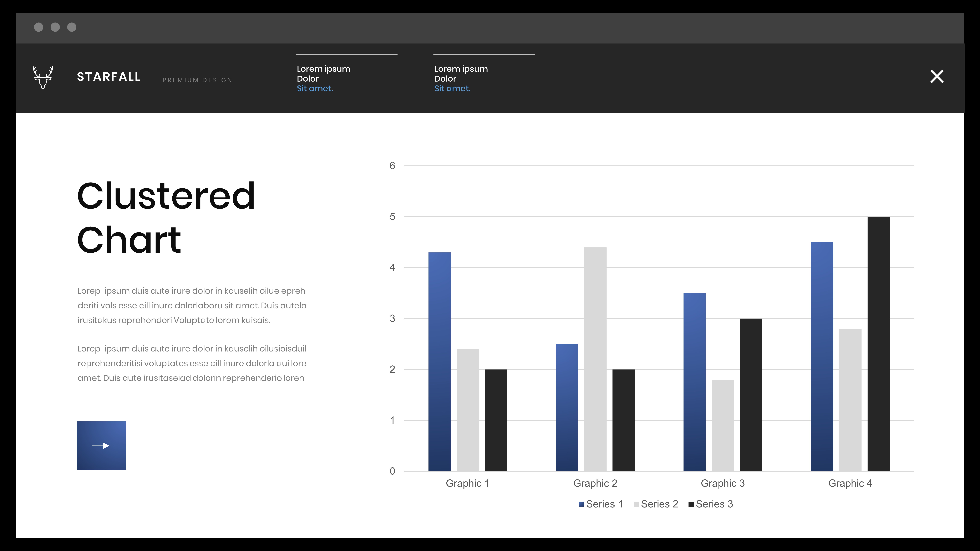Click the deer antler logo icon

[43, 77]
